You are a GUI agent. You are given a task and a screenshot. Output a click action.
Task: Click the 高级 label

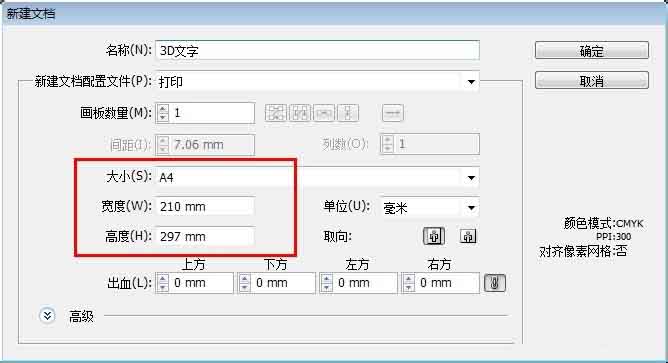point(81,317)
